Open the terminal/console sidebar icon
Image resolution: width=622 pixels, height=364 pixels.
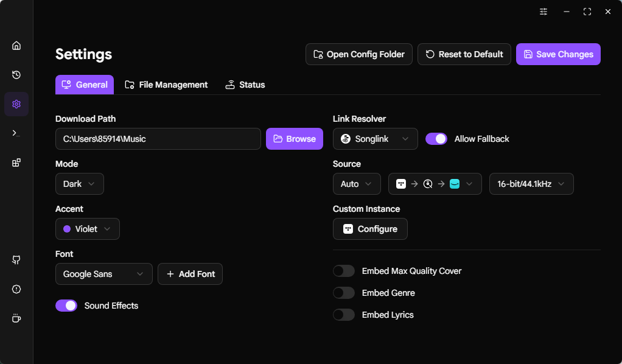16,133
